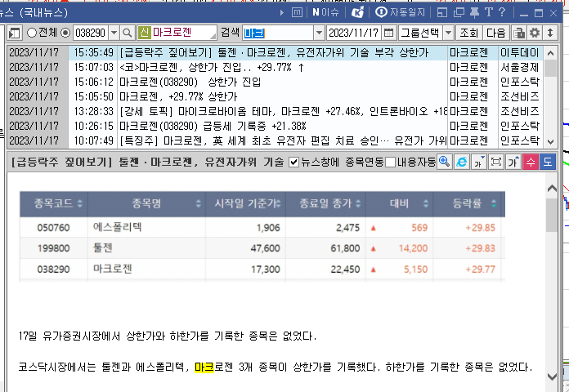Click the print/lock icon next to 다음

point(519,33)
